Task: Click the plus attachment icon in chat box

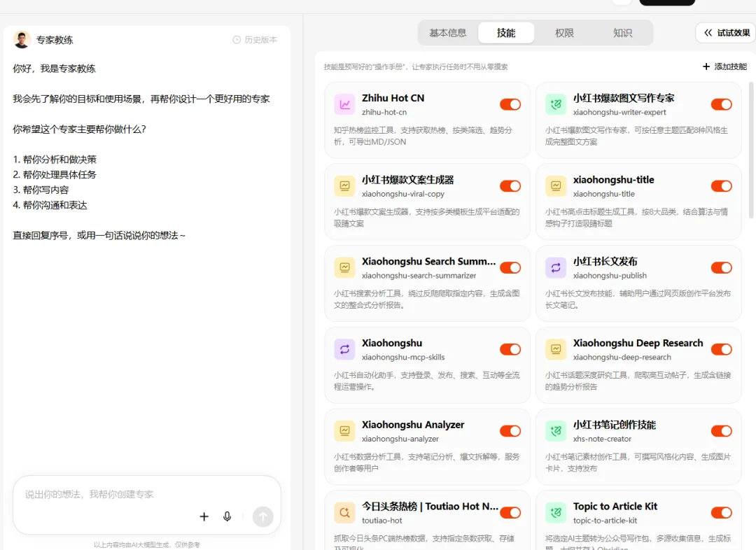Action: [x=204, y=516]
